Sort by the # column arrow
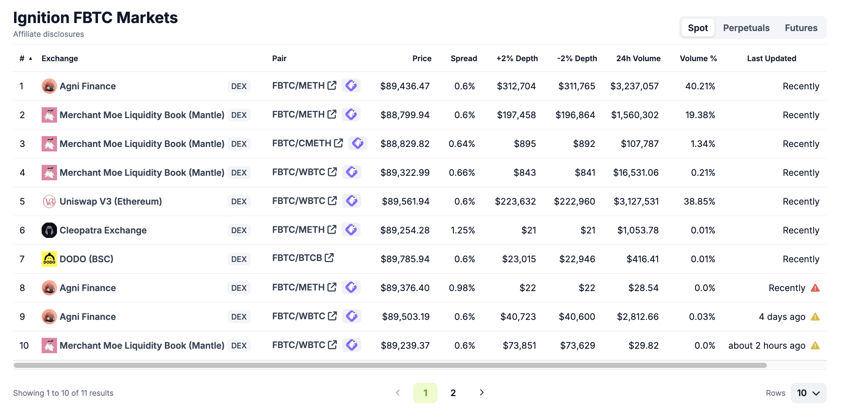 click(x=31, y=59)
